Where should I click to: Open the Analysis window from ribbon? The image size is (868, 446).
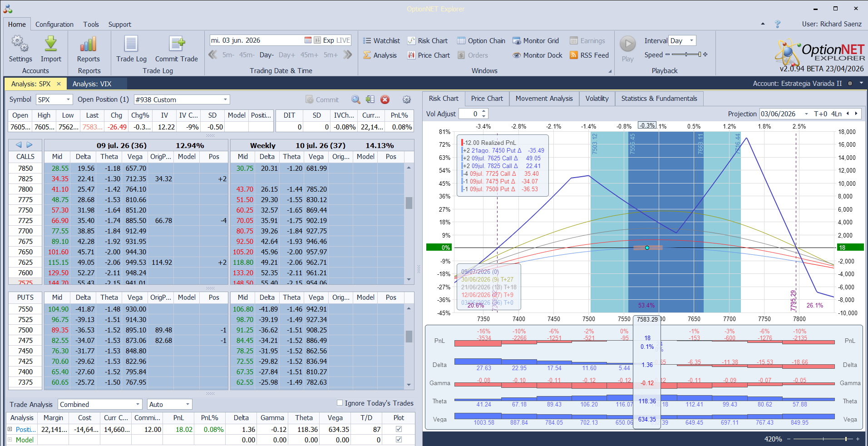pos(380,55)
